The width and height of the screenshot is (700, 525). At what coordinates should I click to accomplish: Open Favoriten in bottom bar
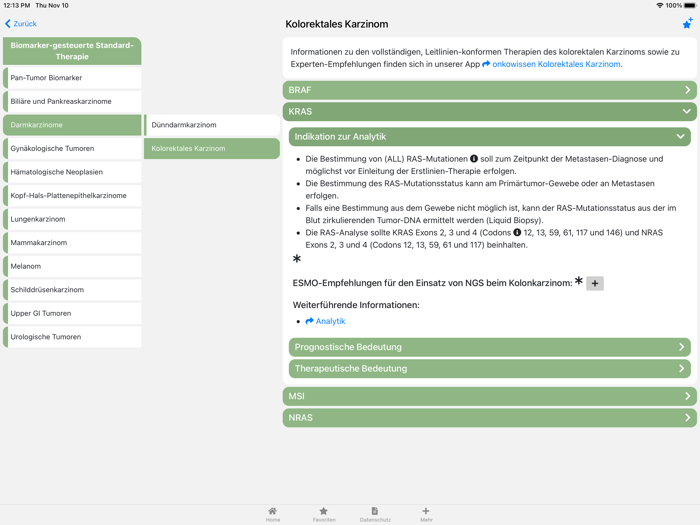323,511
